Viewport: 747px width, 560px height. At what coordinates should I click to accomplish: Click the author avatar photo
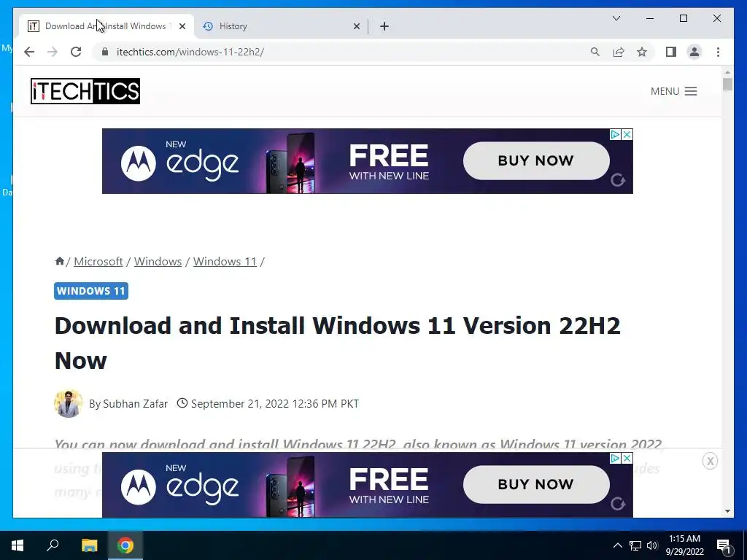point(68,404)
